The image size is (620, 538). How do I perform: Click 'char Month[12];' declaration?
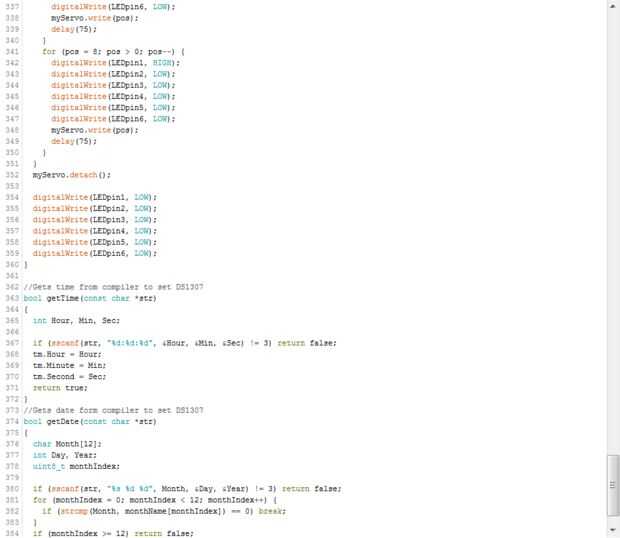pyautogui.click(x=67, y=444)
